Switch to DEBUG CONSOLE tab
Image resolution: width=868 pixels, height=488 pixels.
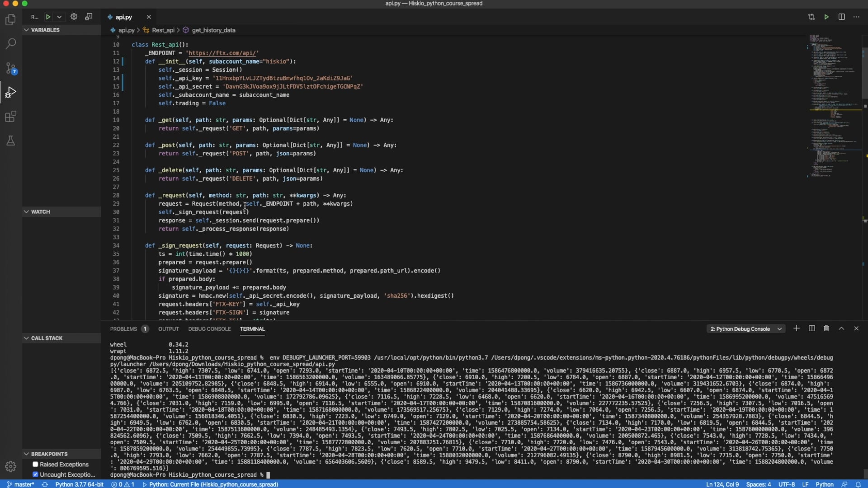click(x=209, y=329)
